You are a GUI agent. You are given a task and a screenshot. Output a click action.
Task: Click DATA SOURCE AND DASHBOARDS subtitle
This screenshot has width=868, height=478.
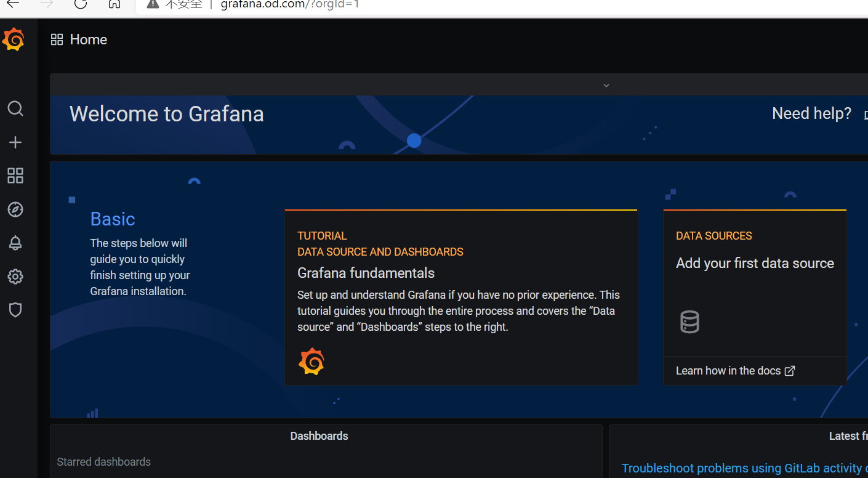[380, 252]
